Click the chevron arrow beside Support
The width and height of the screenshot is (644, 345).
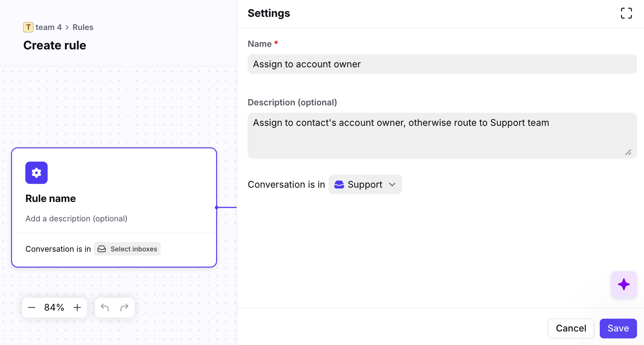[392, 184]
